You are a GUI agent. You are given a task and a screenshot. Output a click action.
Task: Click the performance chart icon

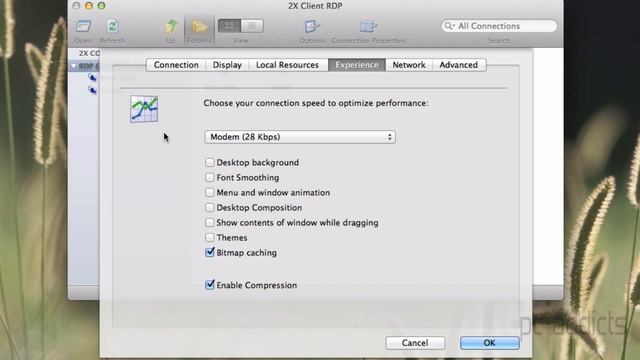click(x=144, y=109)
